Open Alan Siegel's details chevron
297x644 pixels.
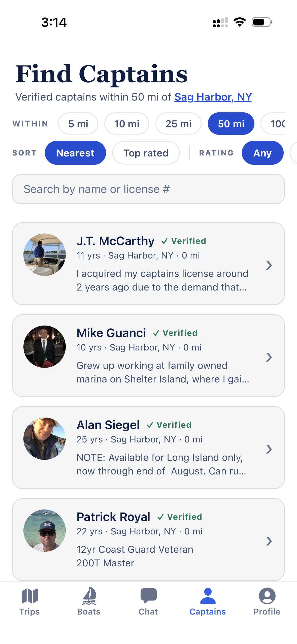tap(269, 449)
